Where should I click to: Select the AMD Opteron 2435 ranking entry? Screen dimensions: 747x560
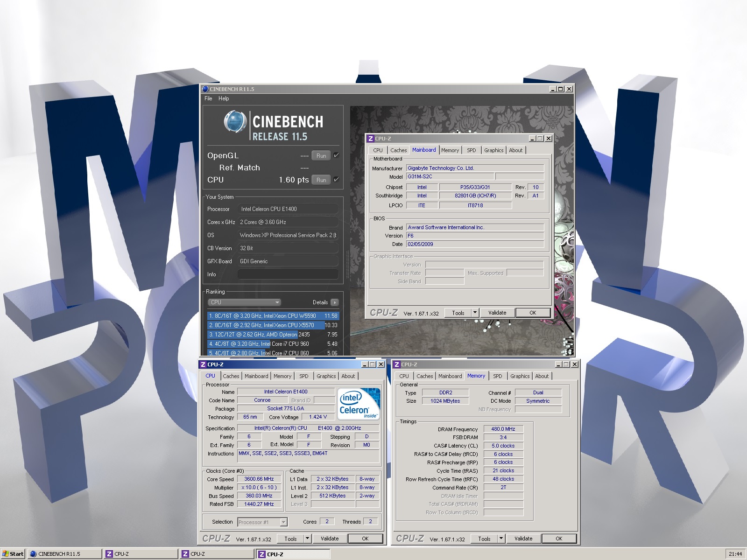(273, 335)
